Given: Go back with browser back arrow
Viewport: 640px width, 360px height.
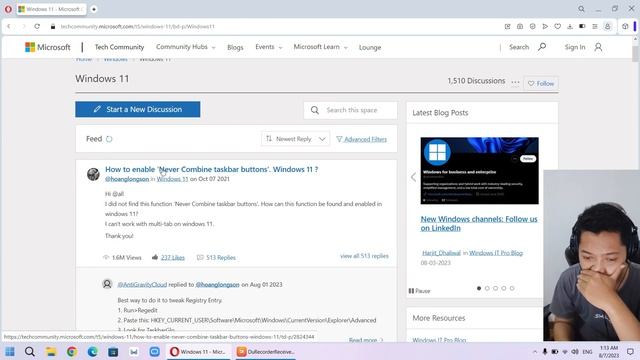Looking at the screenshot, I should 9,26.
